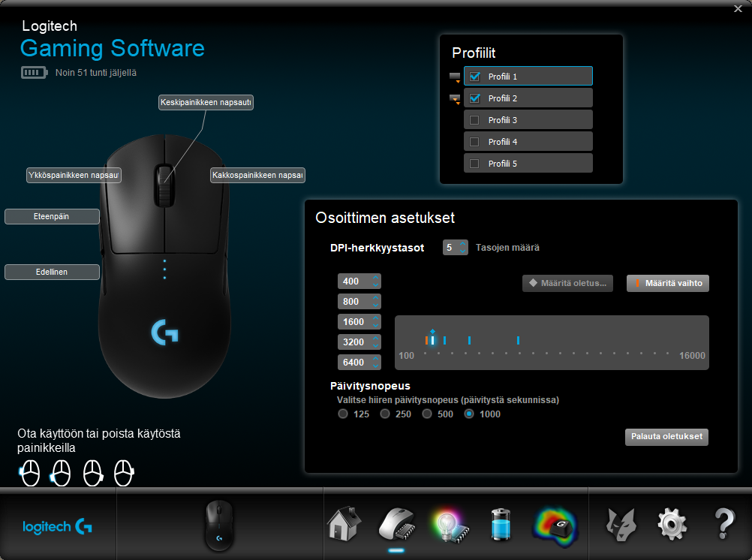The image size is (752, 560).
Task: Click the stepper arrows of the 400 DPI field
Action: (376, 282)
